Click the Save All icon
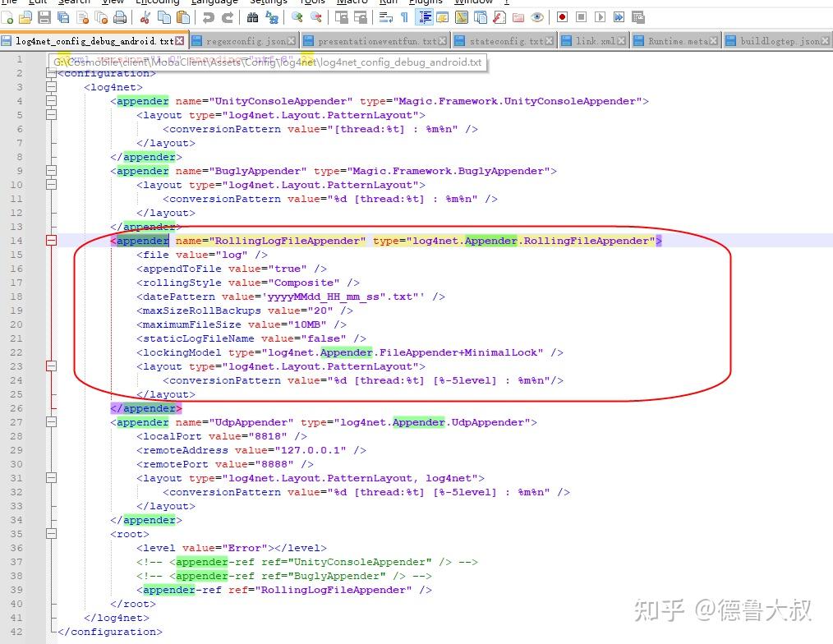This screenshot has height=644, width=833. point(63,17)
